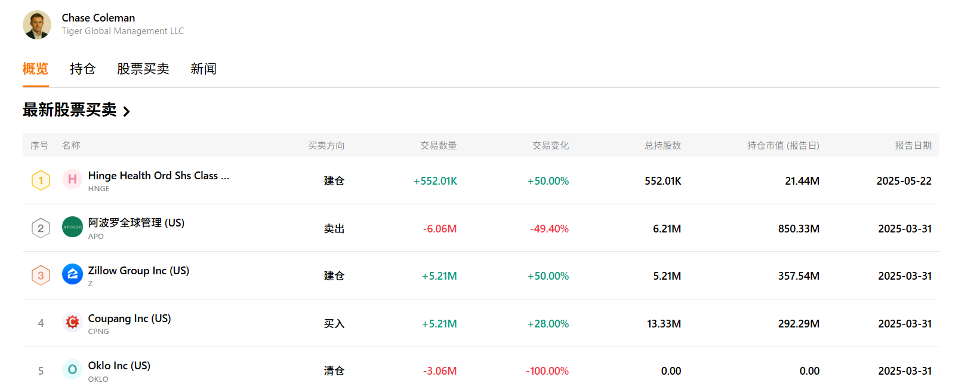Click the 850.33M holding value
The height and width of the screenshot is (392, 980).
tap(799, 229)
